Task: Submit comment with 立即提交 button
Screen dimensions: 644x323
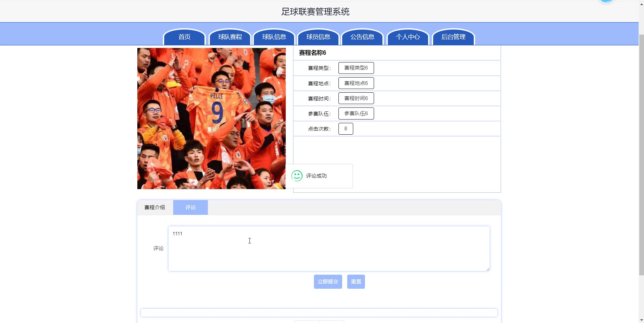Action: 328,282
